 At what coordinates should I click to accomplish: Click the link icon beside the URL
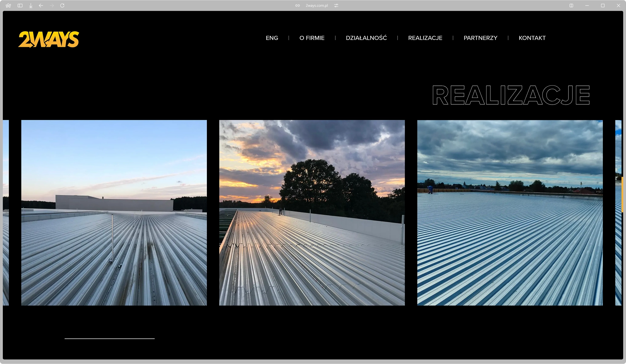click(x=298, y=6)
